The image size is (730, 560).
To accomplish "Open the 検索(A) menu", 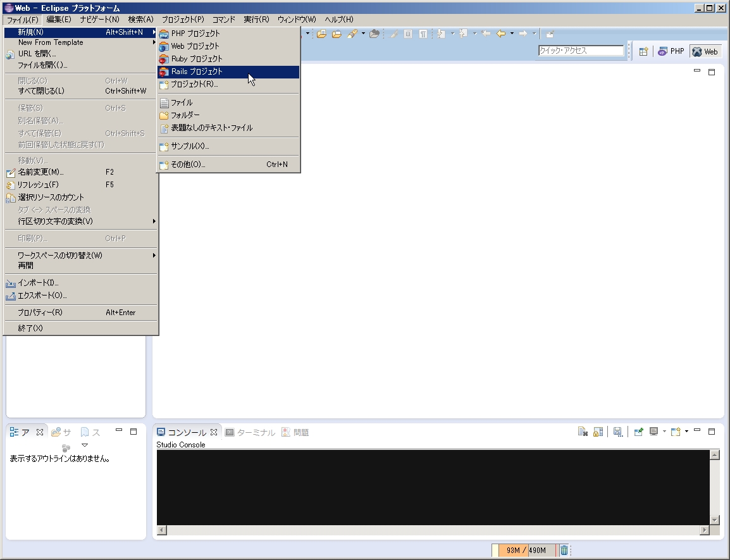I will point(140,20).
